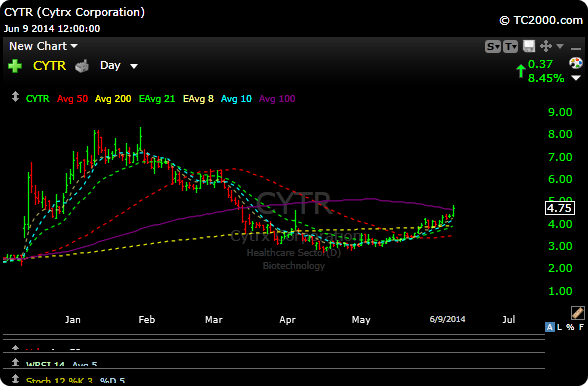
Task: Click the WRSI 14 indicator label
Action: pos(46,364)
